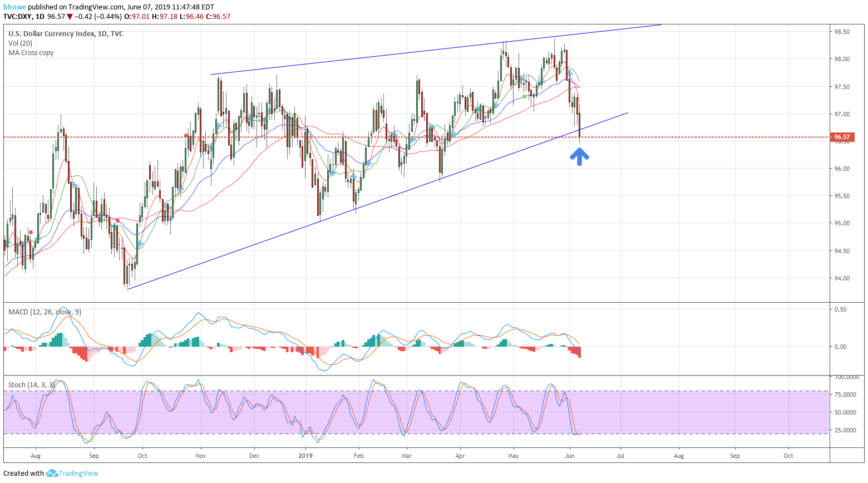Image resolution: width=868 pixels, height=483 pixels.
Task: Click the 0.00 label on MACD axis
Action: click(x=840, y=346)
